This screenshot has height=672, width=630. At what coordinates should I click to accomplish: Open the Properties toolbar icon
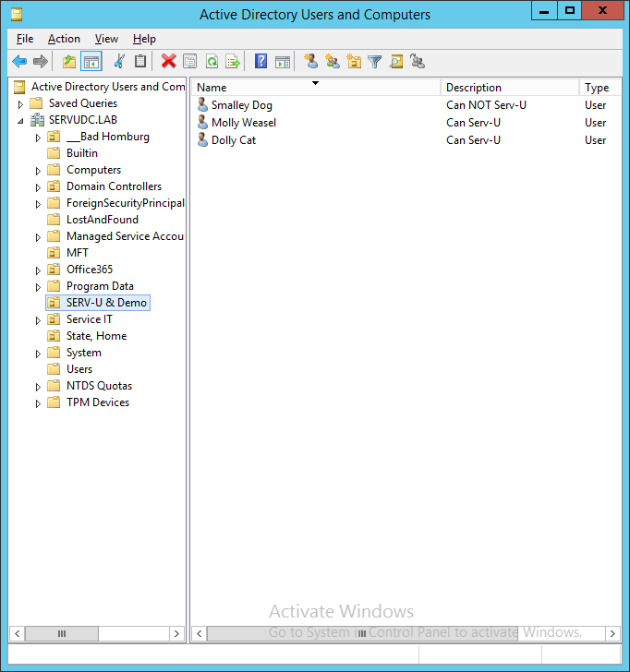pyautogui.click(x=190, y=62)
